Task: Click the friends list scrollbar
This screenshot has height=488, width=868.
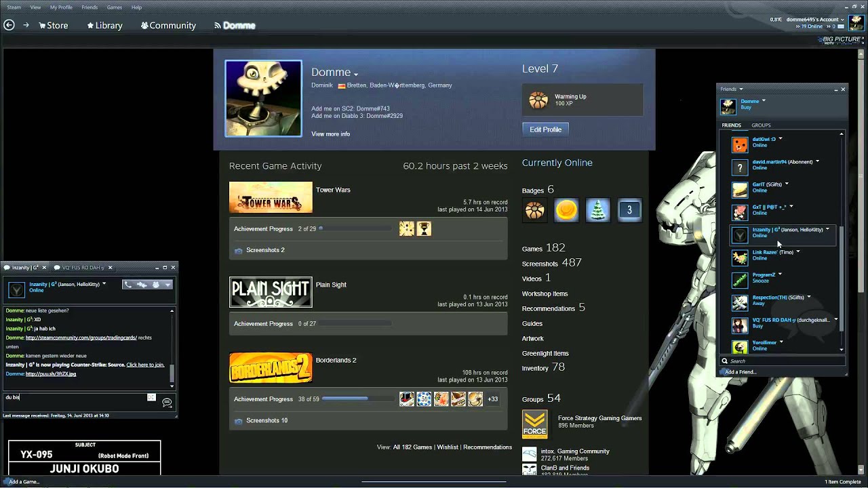Action: tap(842, 279)
